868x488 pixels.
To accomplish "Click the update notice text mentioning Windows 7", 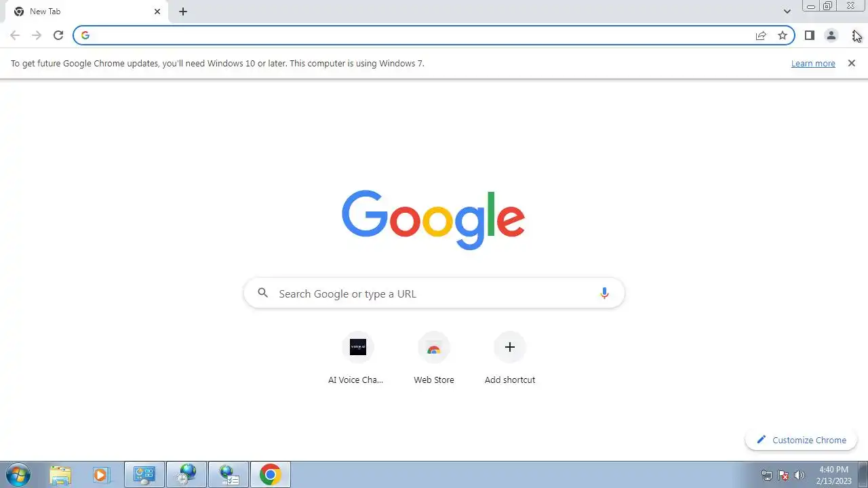I will click(218, 63).
